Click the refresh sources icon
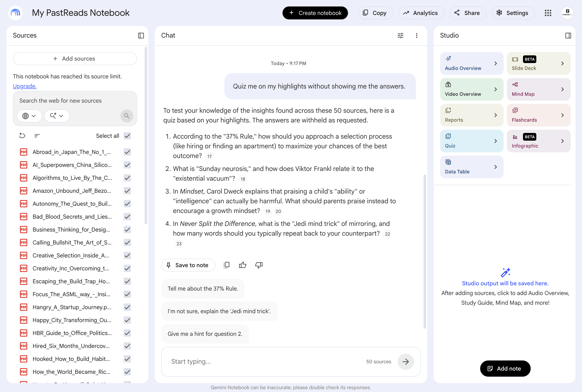Screen dimensions: 582x392 coord(22,136)
